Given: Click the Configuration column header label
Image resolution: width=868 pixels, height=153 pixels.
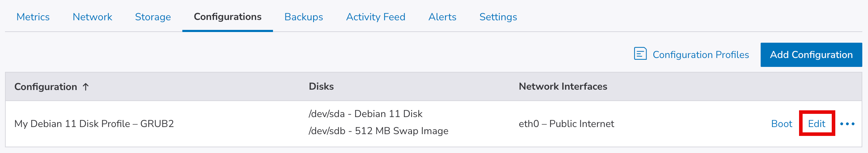Looking at the screenshot, I should pyautogui.click(x=45, y=87).
